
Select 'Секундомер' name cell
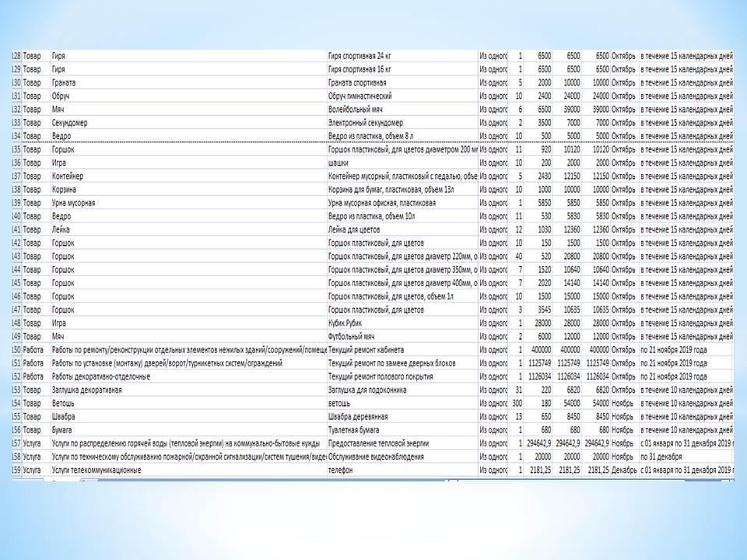pyautogui.click(x=188, y=122)
